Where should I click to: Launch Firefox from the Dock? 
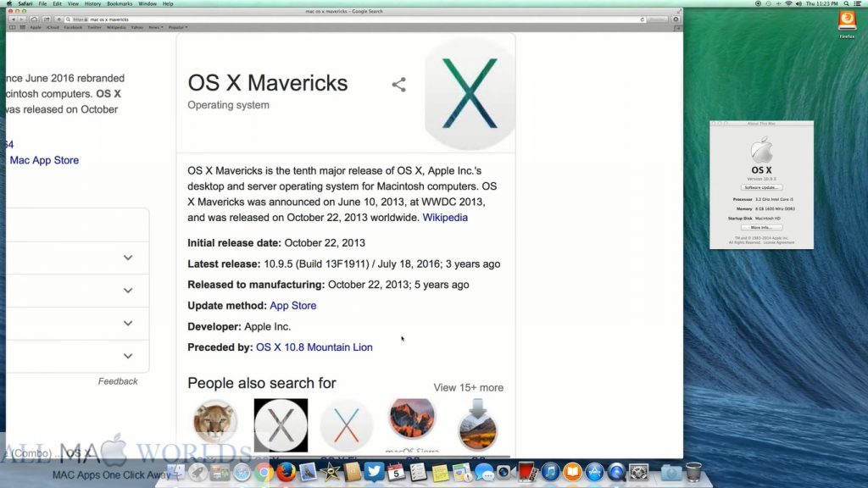pyautogui.click(x=286, y=472)
